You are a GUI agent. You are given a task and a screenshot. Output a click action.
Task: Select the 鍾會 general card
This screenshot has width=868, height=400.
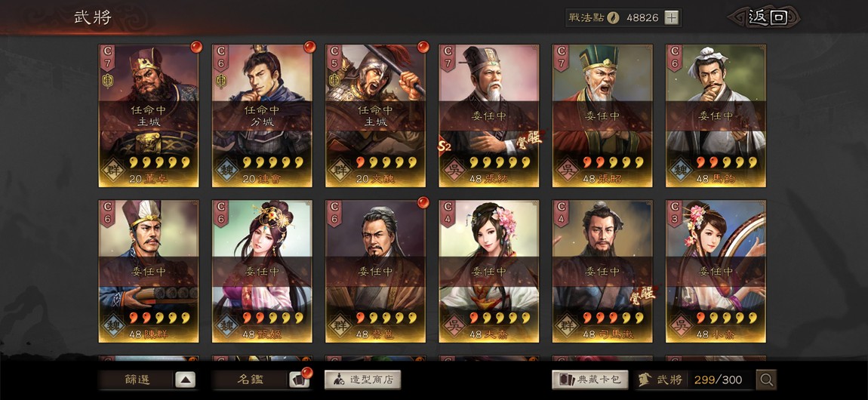pos(262,115)
